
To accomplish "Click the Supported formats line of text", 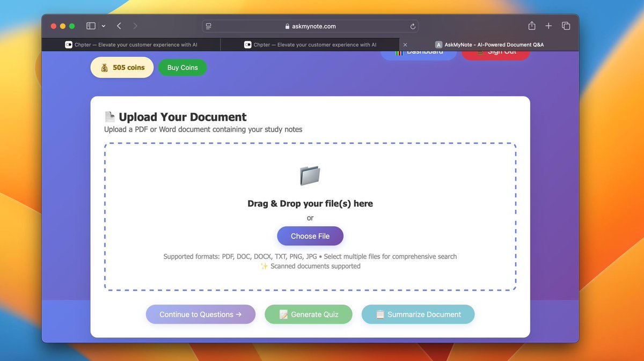I will (x=310, y=256).
